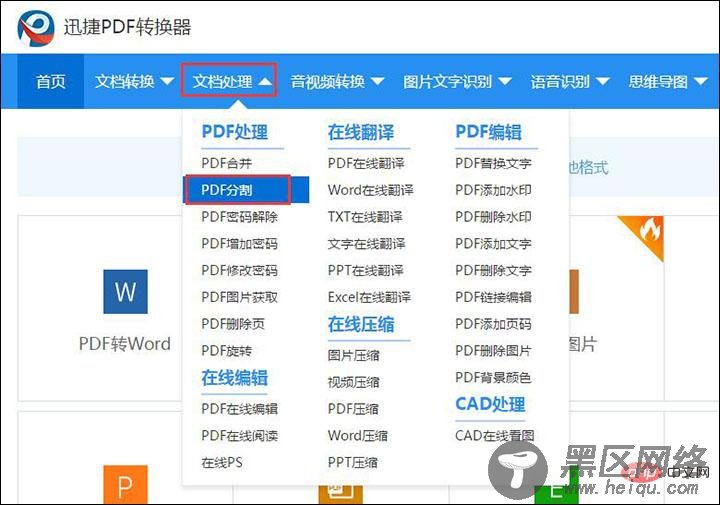720x505 pixels.
Task: Select PDF添加水印
Action: tap(493, 190)
